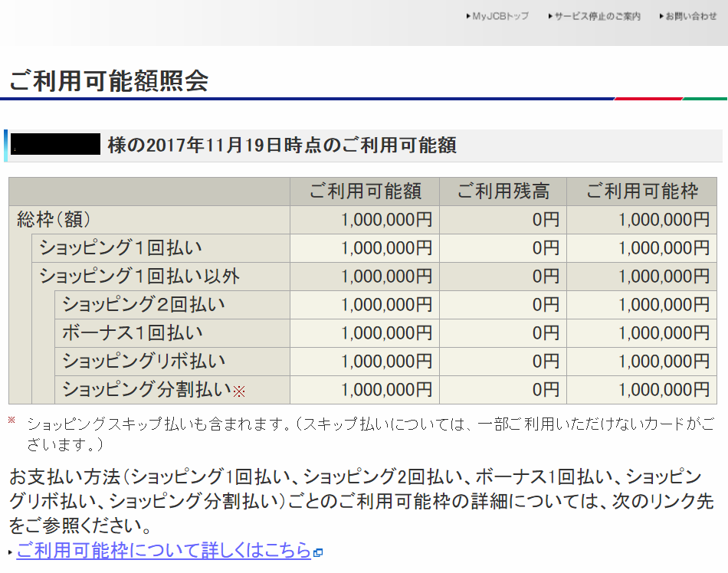The width and height of the screenshot is (728, 573).
Task: Click 総枠 ご利用可能枠 value 1,000,000円
Action: [x=664, y=219]
